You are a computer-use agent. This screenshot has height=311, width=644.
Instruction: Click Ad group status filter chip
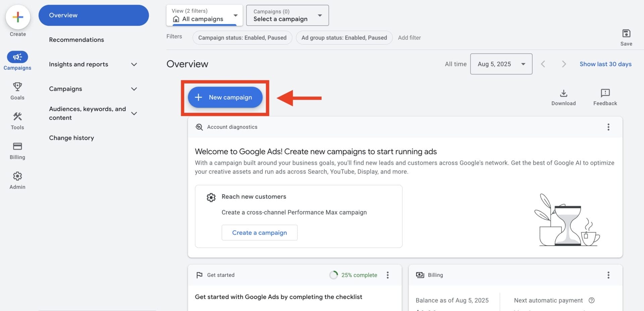(x=344, y=38)
